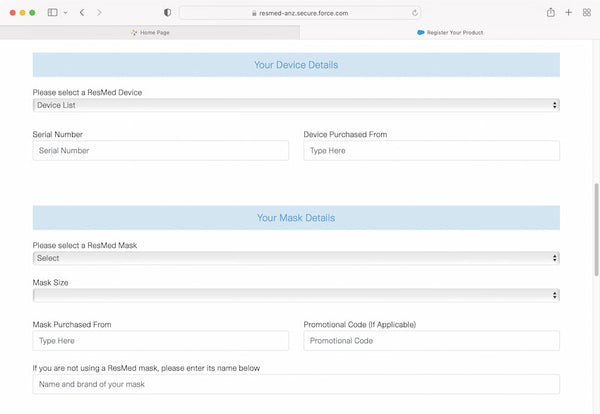Open the Share icon in toolbar

(x=551, y=12)
